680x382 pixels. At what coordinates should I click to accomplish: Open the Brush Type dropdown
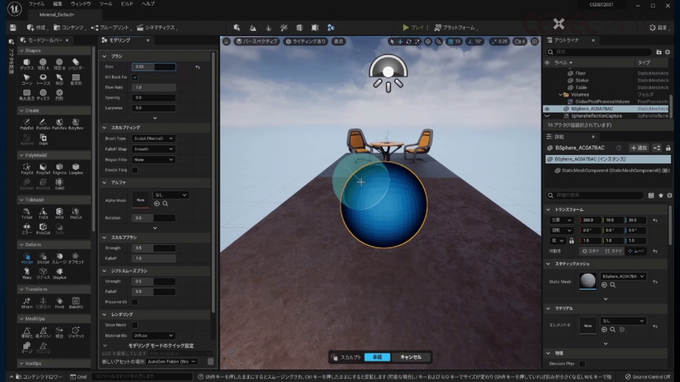[x=153, y=138]
